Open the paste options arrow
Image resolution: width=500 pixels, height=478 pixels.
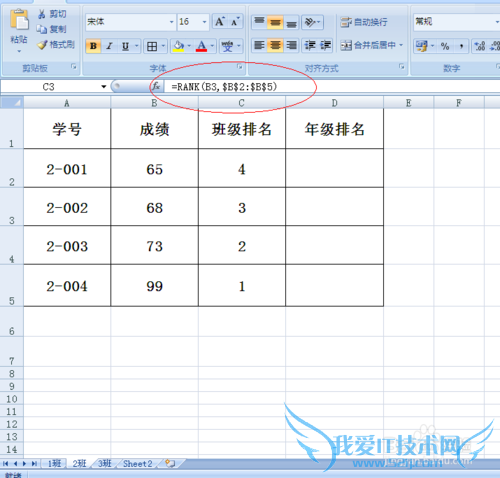coord(19,51)
